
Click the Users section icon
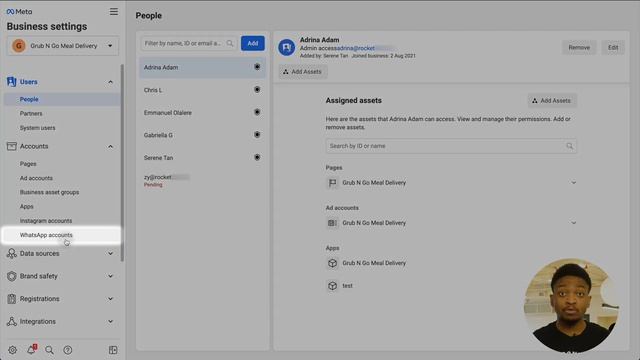tap(11, 82)
